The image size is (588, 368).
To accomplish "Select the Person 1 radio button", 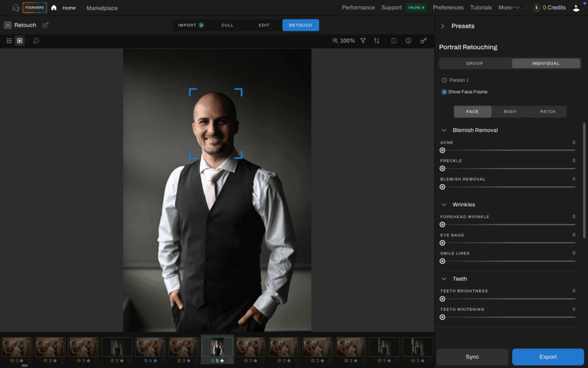I will [444, 80].
